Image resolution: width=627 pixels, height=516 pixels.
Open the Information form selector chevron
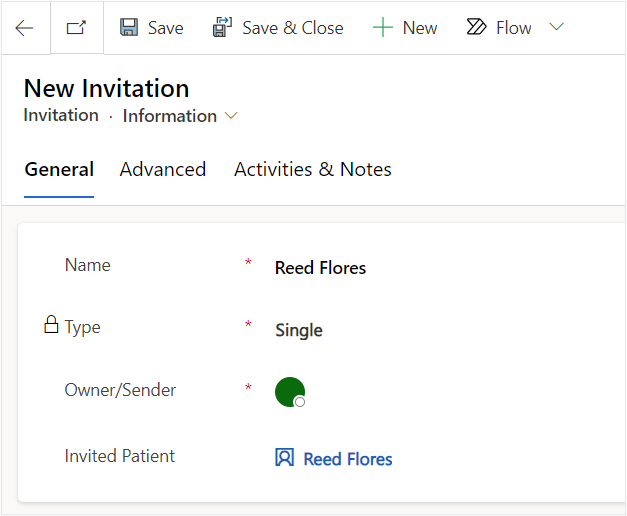pos(231,116)
